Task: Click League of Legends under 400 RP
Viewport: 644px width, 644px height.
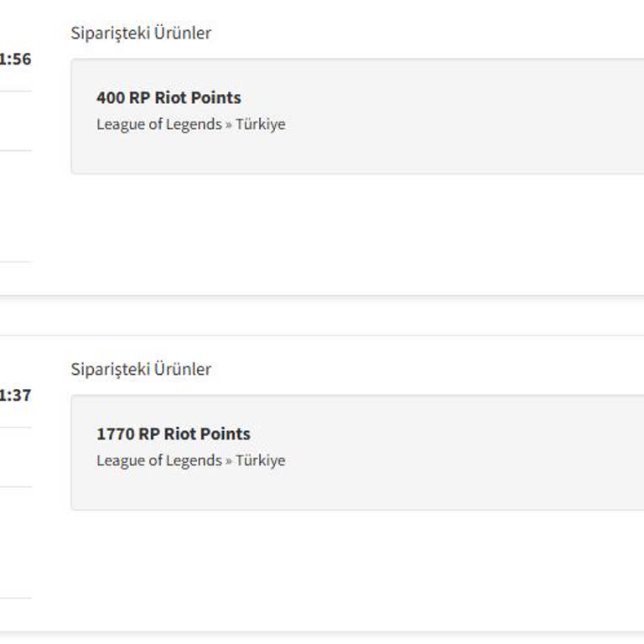Action: [x=158, y=125]
